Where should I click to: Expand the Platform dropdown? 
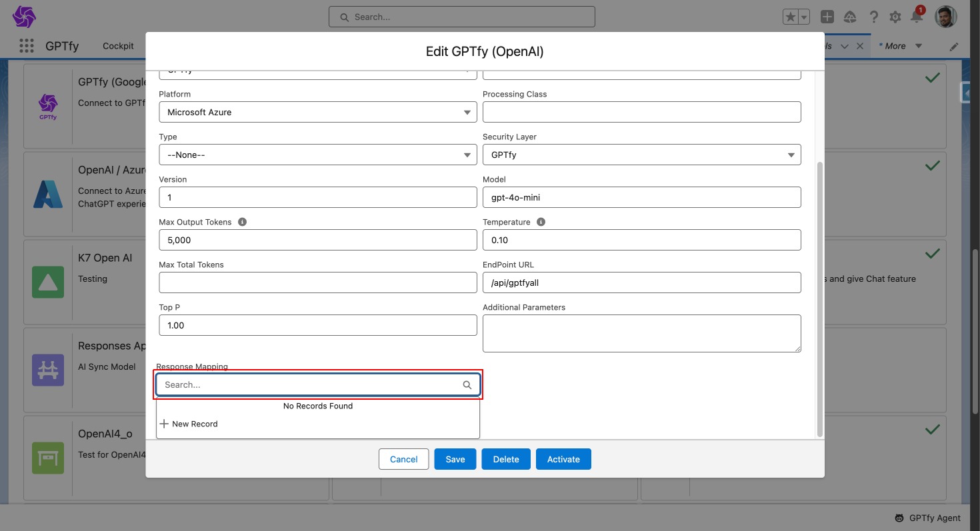coord(318,113)
